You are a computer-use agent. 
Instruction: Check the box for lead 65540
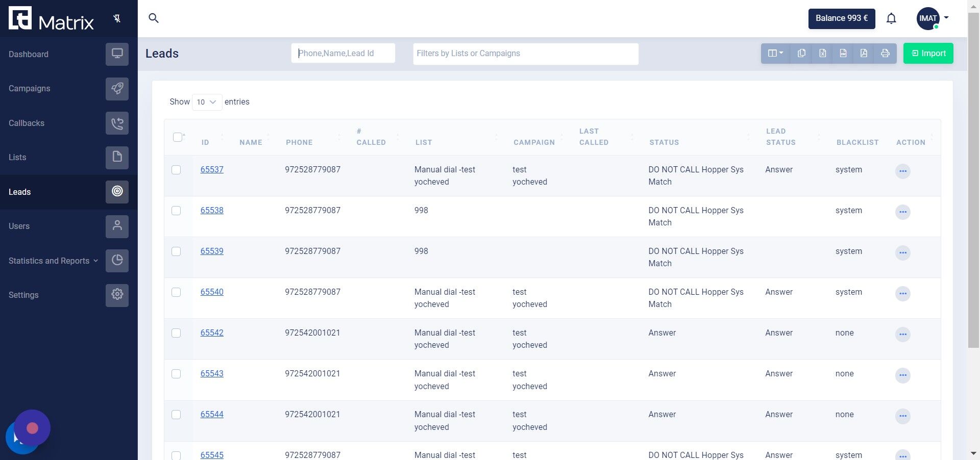click(176, 292)
